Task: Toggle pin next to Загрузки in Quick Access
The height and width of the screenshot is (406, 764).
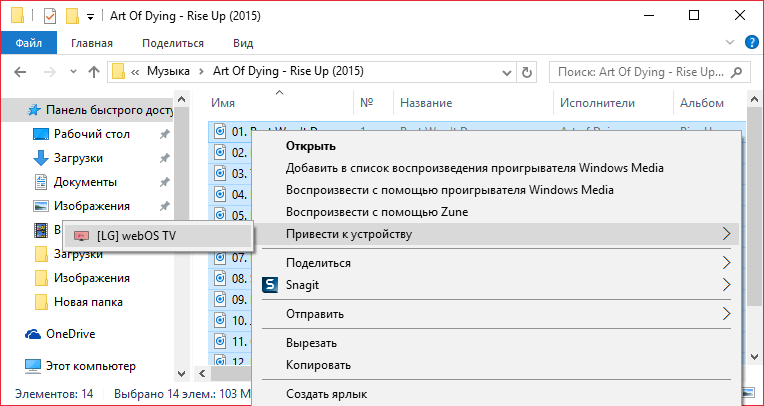Action: [x=164, y=158]
